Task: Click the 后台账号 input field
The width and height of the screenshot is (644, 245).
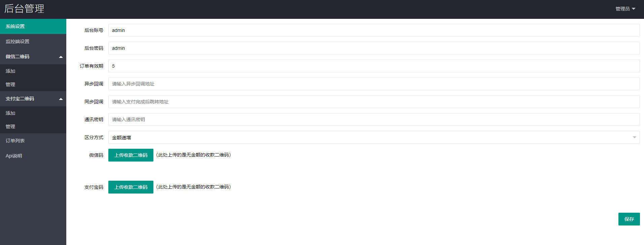Action: 373,30
